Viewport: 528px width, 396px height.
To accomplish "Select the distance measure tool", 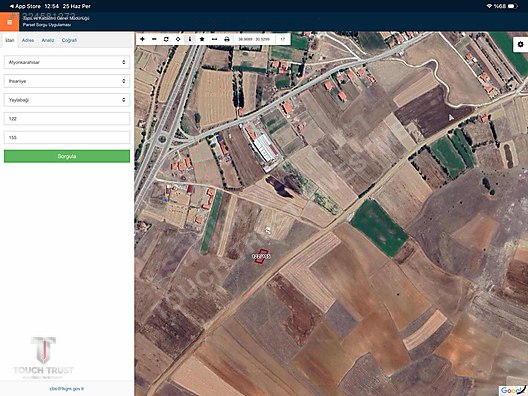I will [x=214, y=39].
